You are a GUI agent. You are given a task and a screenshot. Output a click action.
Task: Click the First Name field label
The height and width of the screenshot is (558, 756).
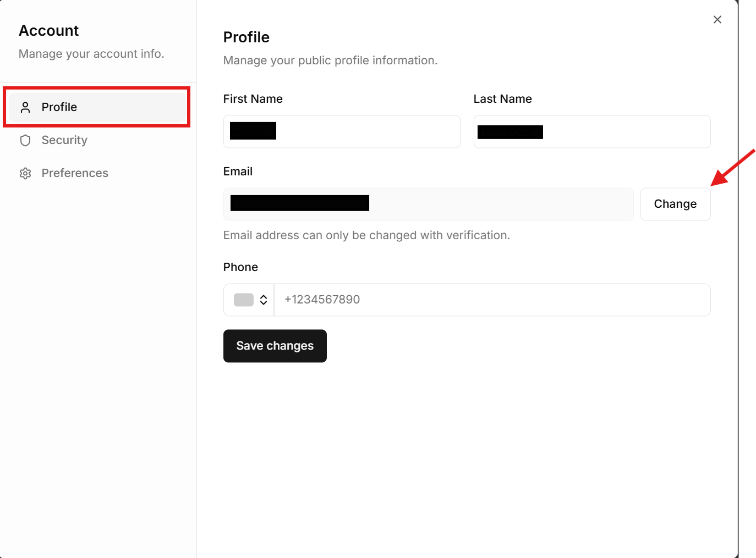click(x=253, y=99)
